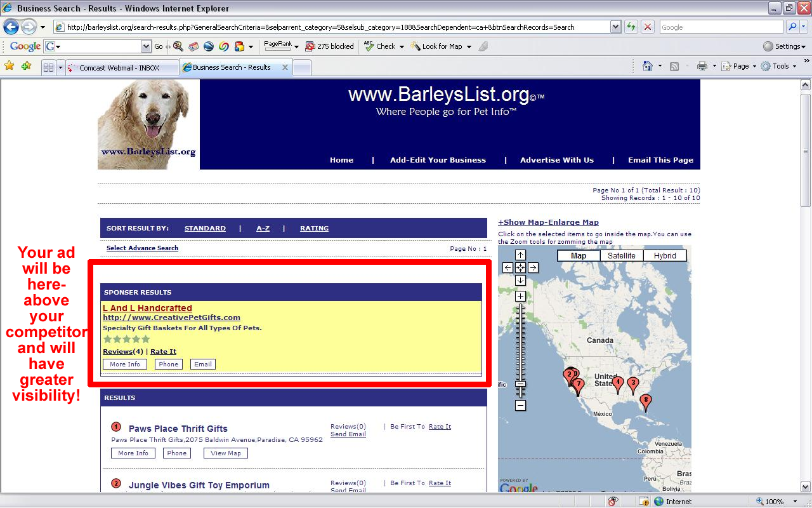Click the Home icon in command bar

click(x=647, y=66)
